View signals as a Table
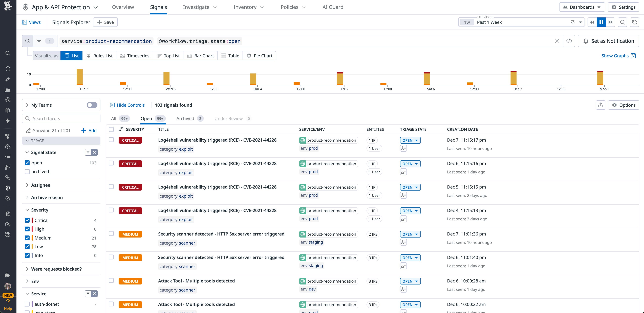 pyautogui.click(x=230, y=55)
